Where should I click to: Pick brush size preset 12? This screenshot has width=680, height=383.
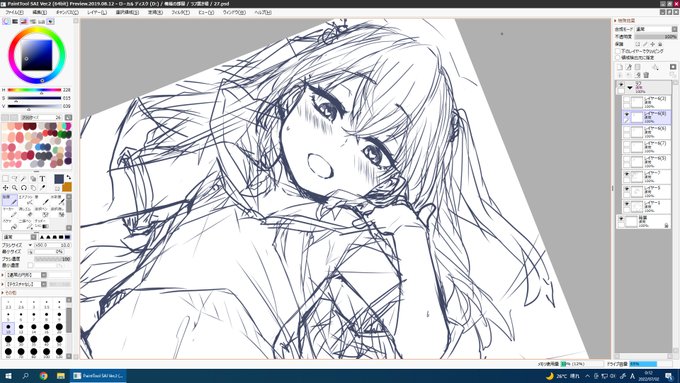[21, 327]
